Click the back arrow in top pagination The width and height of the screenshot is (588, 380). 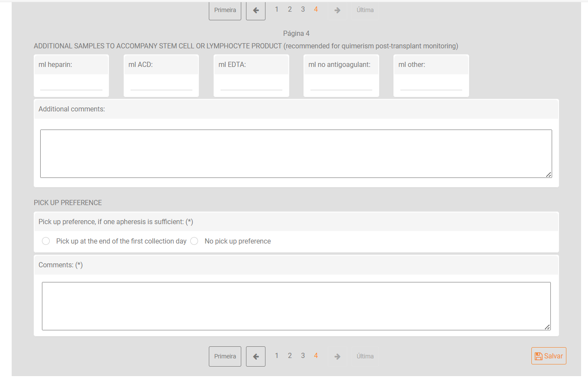point(256,10)
